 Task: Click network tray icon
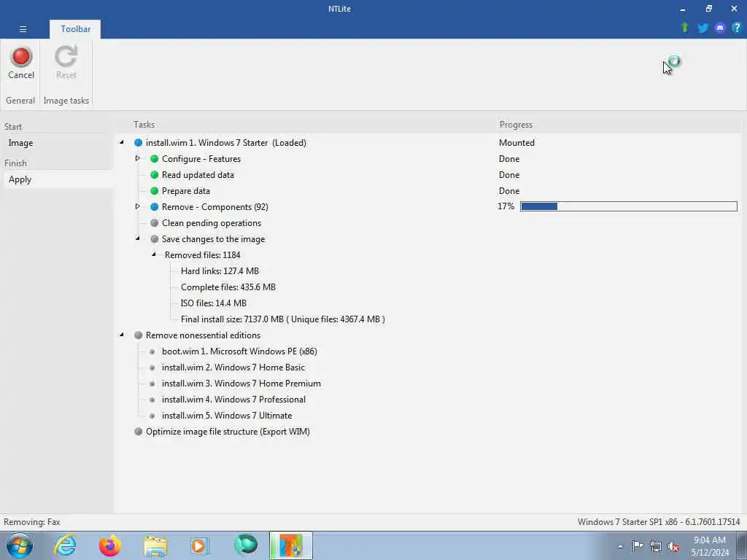coord(656,546)
